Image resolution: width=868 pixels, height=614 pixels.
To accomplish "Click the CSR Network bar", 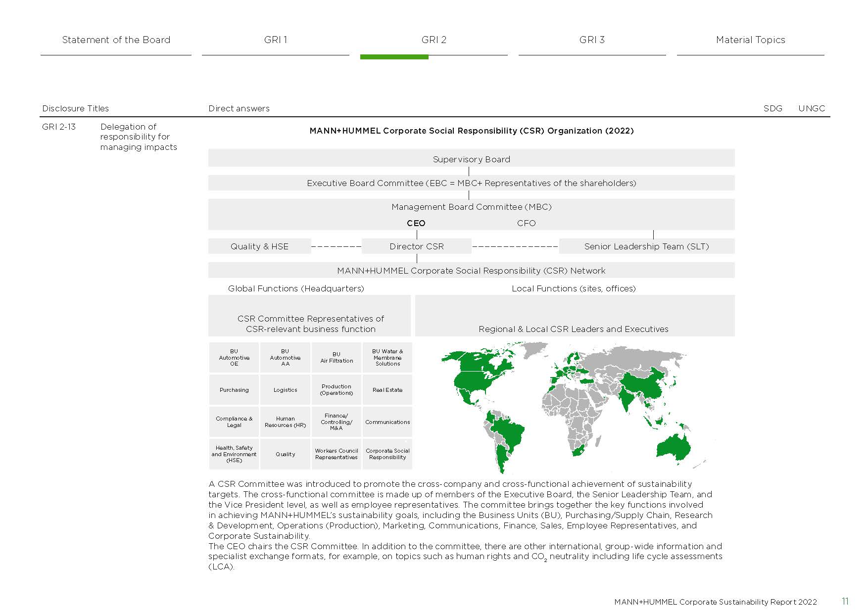I will coord(471,271).
